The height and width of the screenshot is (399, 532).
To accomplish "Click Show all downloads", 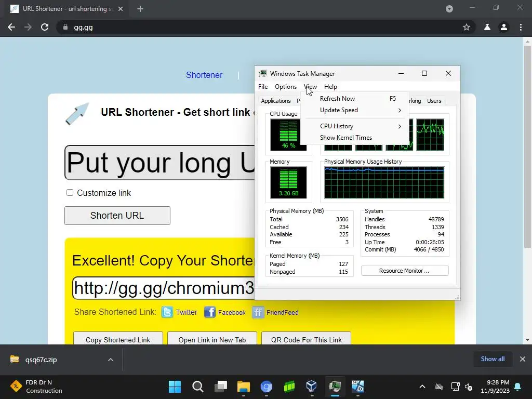I will (x=493, y=359).
